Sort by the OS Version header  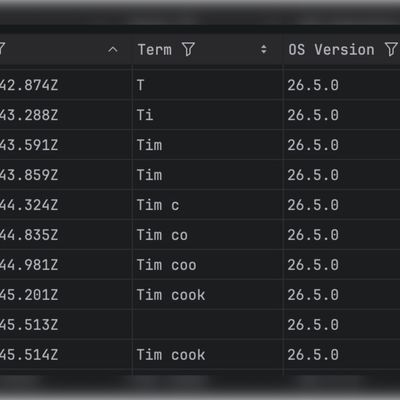tap(331, 50)
